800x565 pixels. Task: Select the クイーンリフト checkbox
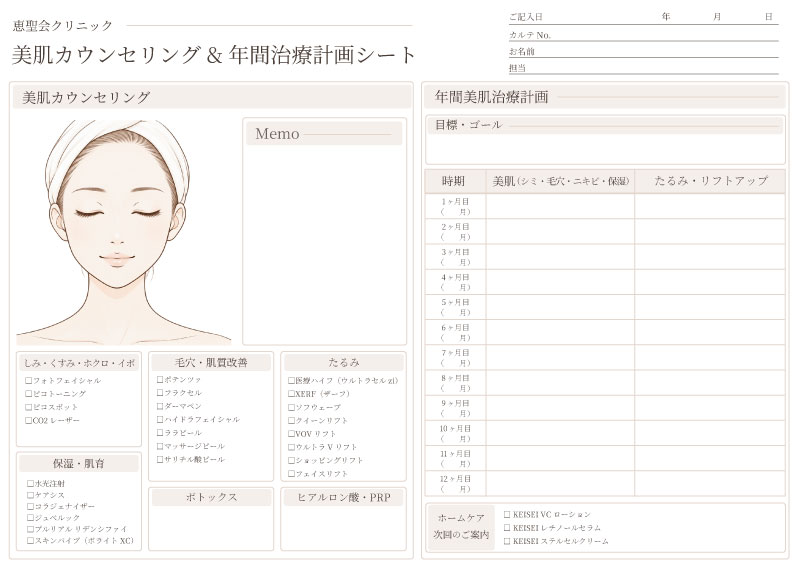[x=291, y=421]
